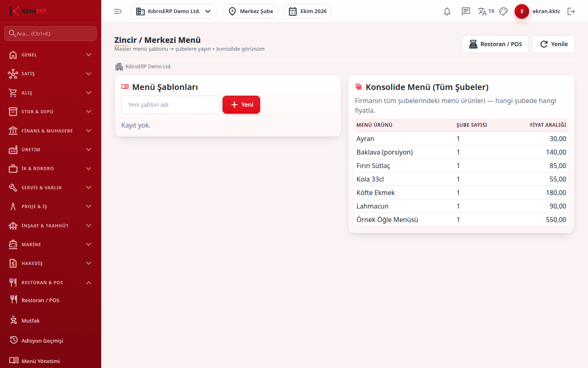Collapse the RESTORAN & POS section
The height and width of the screenshot is (368, 588).
tap(51, 283)
